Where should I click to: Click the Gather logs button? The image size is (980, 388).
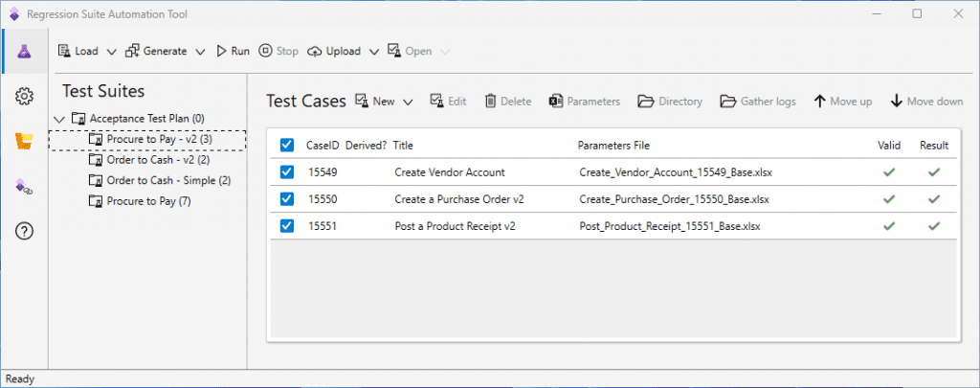[758, 102]
